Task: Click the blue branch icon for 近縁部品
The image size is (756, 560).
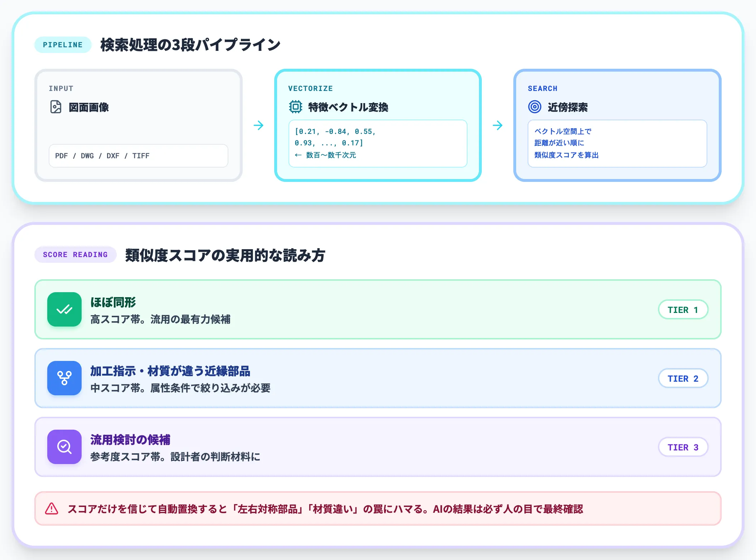Action: click(x=64, y=378)
